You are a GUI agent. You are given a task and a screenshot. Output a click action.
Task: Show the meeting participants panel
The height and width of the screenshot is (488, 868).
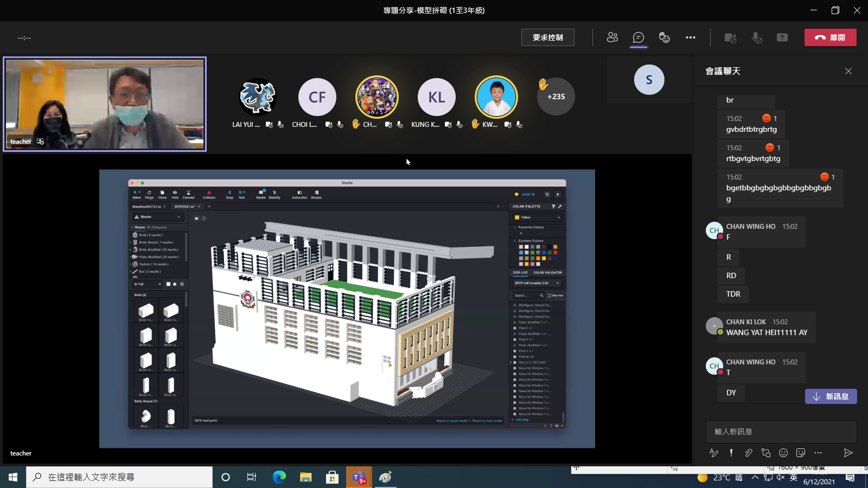pyautogui.click(x=612, y=37)
